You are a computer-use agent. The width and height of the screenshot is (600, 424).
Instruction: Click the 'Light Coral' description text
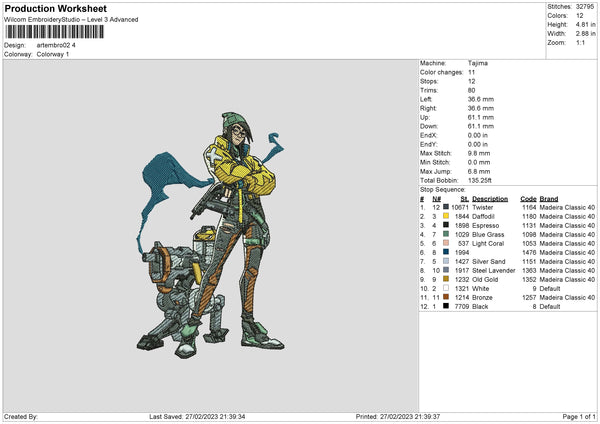click(488, 243)
